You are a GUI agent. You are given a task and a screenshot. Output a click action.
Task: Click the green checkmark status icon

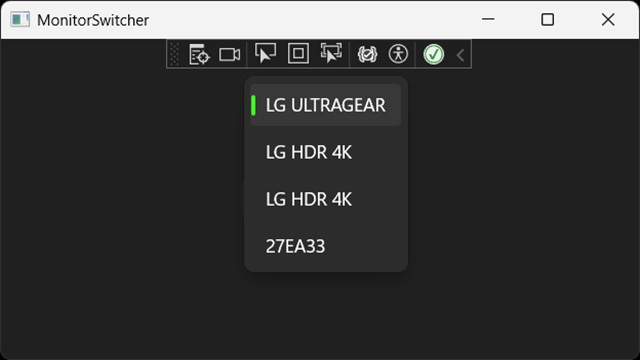pos(433,54)
